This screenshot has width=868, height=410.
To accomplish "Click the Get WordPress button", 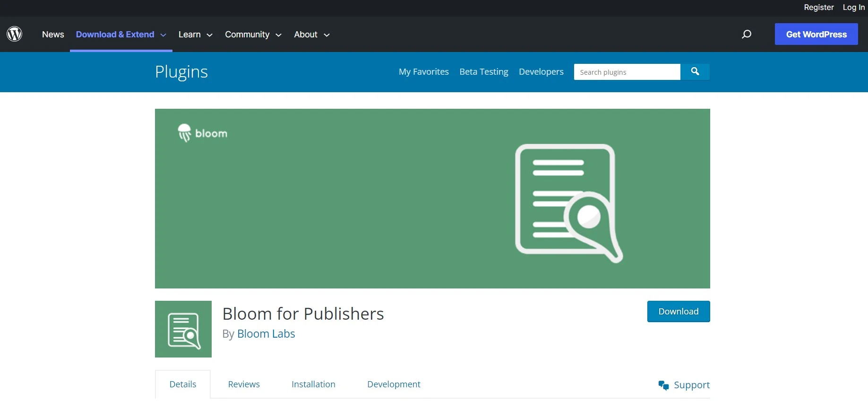I will click(816, 34).
